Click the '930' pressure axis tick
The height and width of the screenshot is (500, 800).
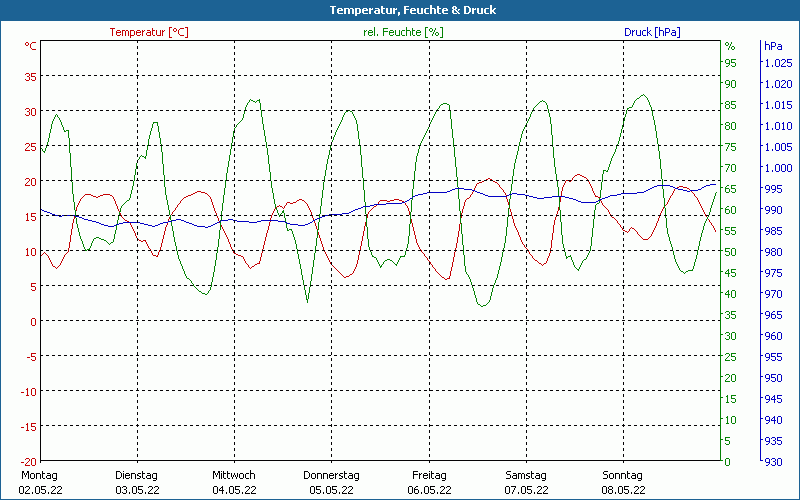[x=773, y=462]
